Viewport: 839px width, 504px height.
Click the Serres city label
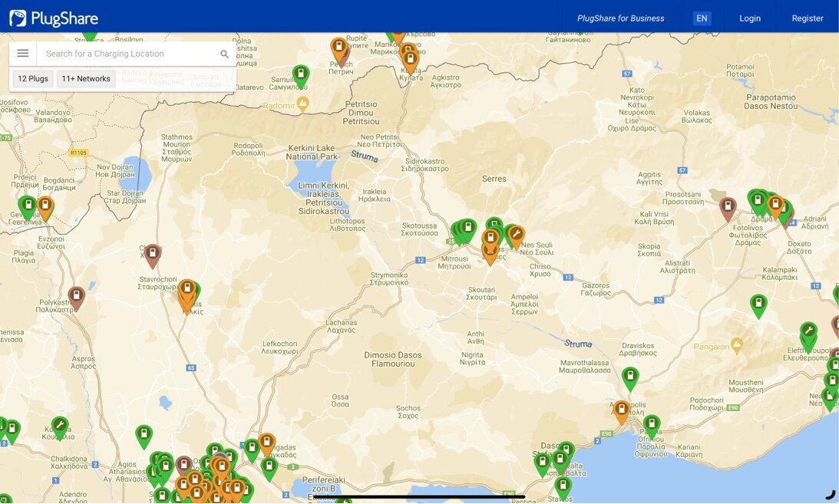494,179
